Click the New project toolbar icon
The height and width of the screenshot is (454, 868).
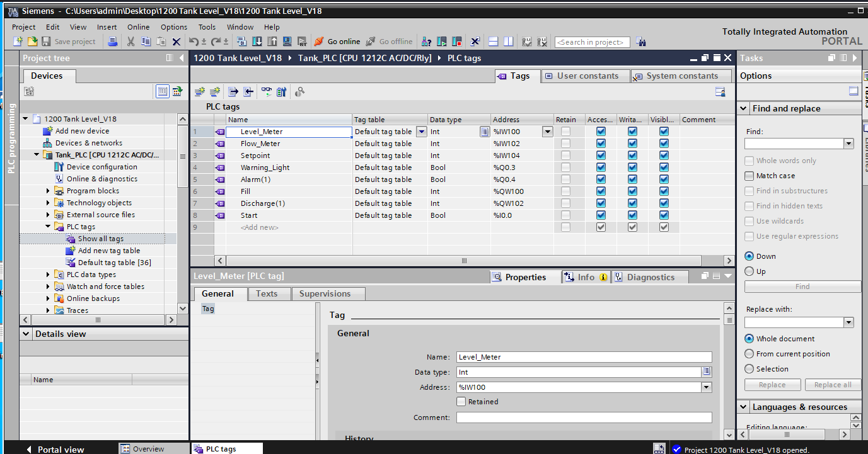click(x=18, y=42)
